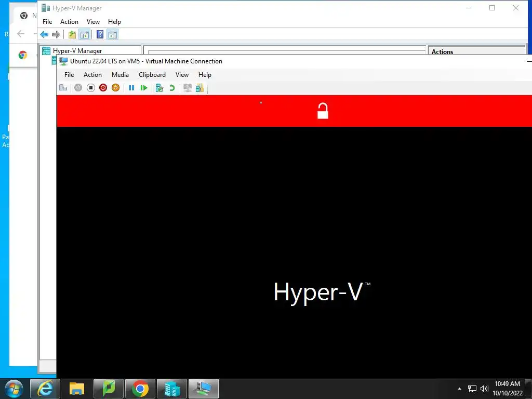The height and width of the screenshot is (399, 532).
Task: Open the Media menu in VM Connection
Action: [120, 75]
